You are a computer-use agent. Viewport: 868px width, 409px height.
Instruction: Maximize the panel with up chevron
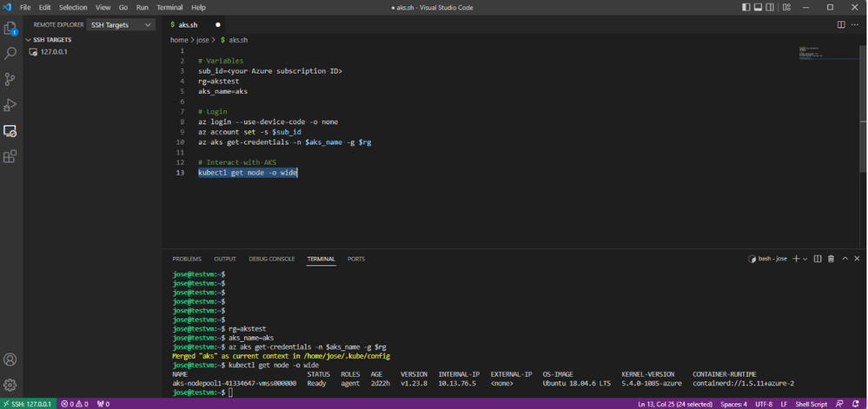click(x=845, y=259)
